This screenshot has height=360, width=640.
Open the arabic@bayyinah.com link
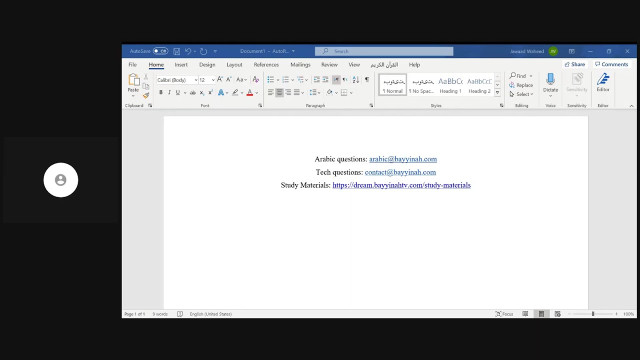click(403, 159)
